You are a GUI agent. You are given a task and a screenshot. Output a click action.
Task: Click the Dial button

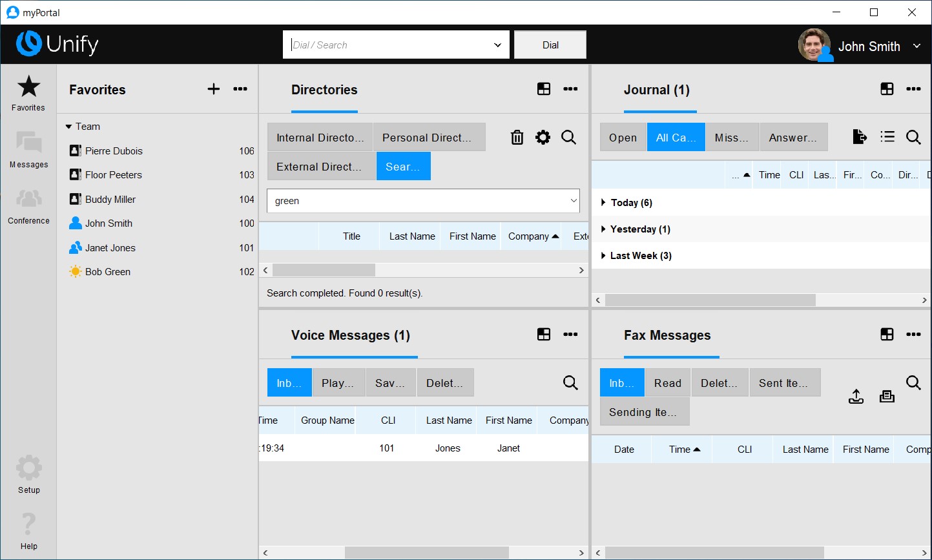click(550, 45)
